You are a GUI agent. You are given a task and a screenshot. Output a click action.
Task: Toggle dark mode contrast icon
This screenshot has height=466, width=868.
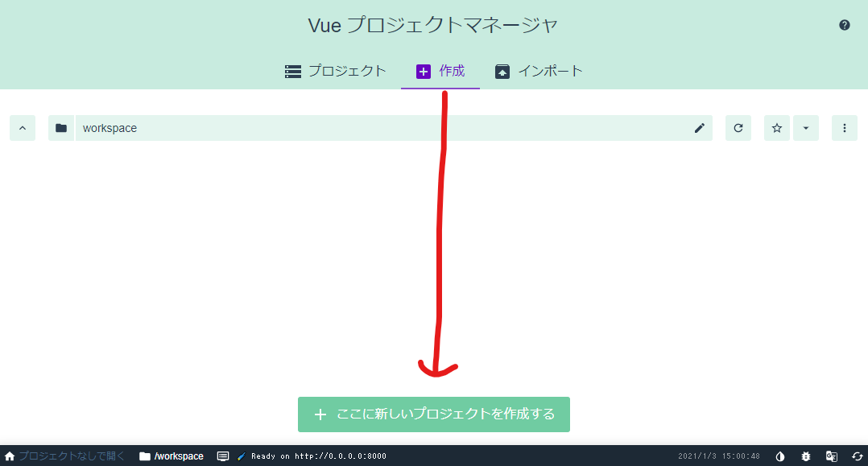point(780,456)
